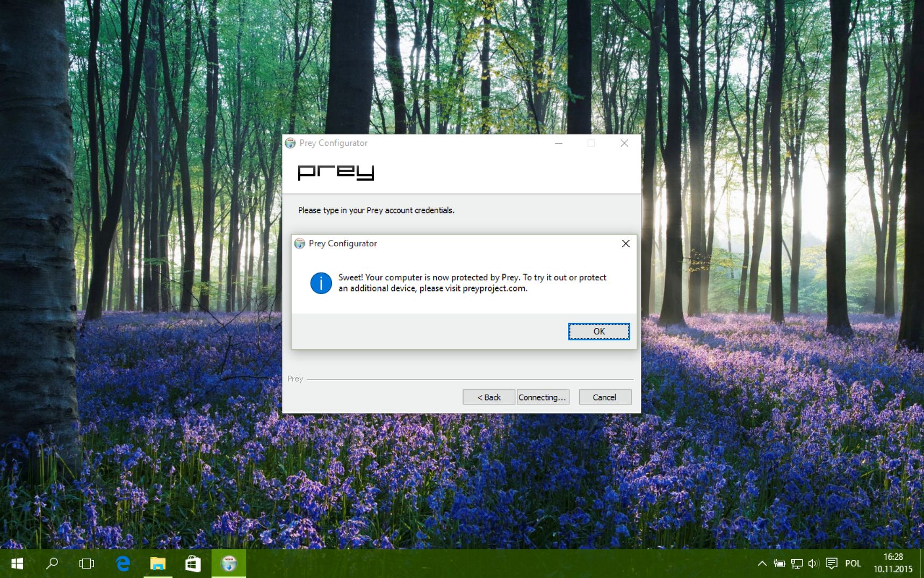Screen dimensions: 924x578
Task: Open the Windows Start menu
Action: (x=17, y=563)
